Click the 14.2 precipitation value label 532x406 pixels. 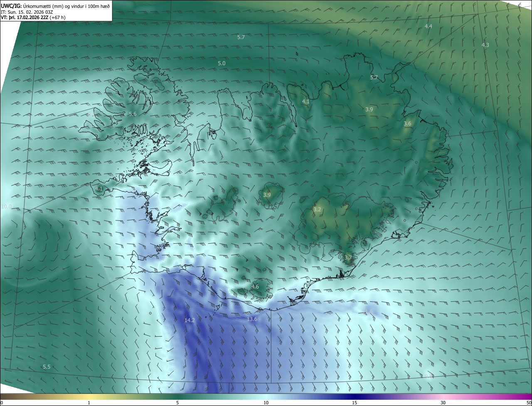(x=190, y=320)
